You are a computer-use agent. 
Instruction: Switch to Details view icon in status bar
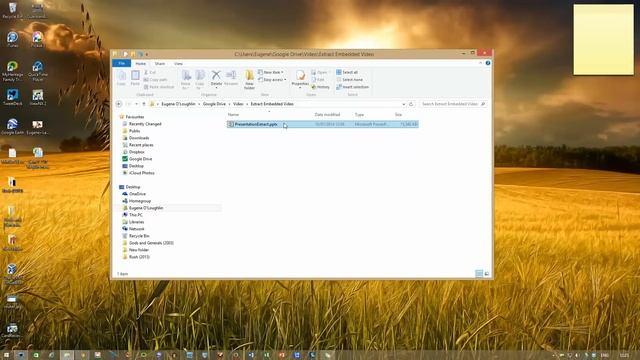coord(479,274)
